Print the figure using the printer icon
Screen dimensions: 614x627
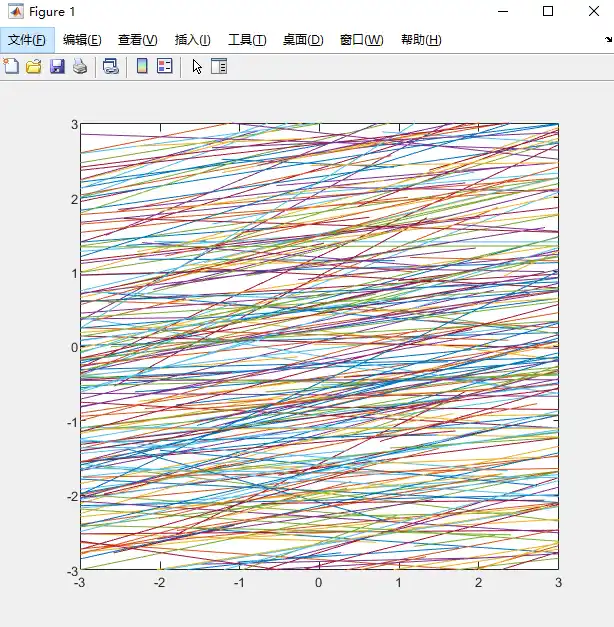pyautogui.click(x=80, y=66)
